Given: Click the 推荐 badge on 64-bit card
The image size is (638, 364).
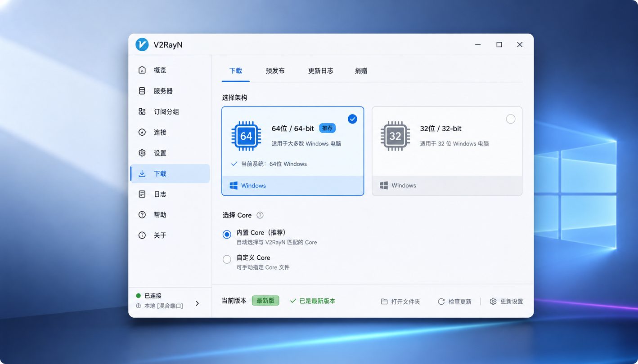Looking at the screenshot, I should [x=328, y=128].
